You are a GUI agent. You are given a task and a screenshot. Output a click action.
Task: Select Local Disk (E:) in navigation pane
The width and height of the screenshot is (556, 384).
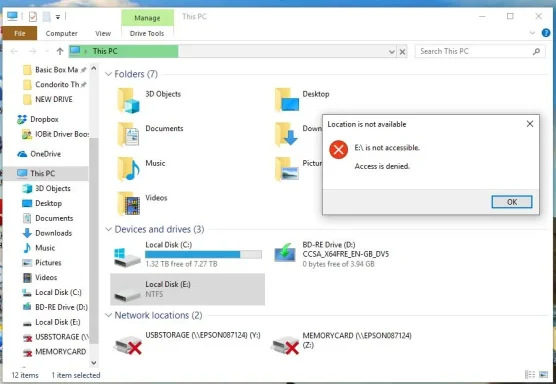pos(51,322)
